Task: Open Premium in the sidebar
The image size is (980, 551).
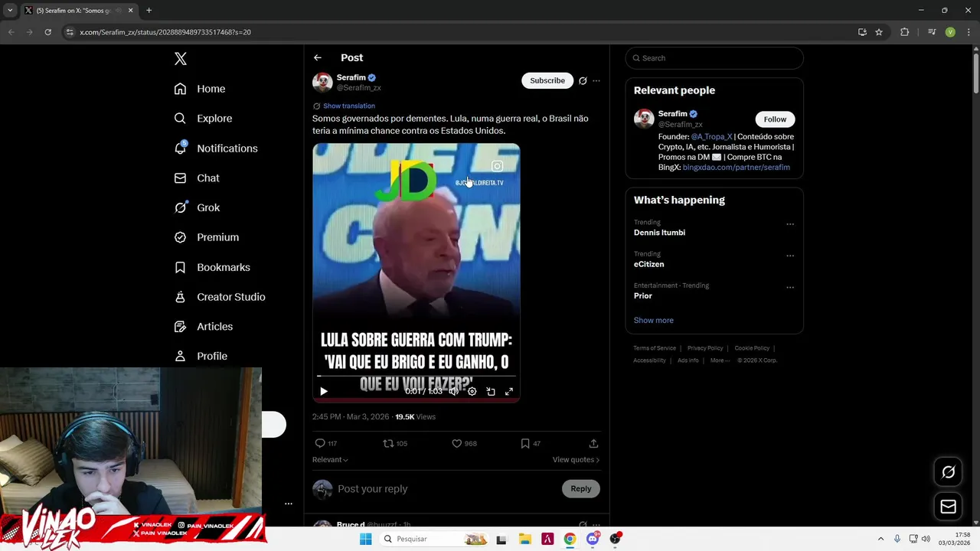Action: tap(207, 237)
